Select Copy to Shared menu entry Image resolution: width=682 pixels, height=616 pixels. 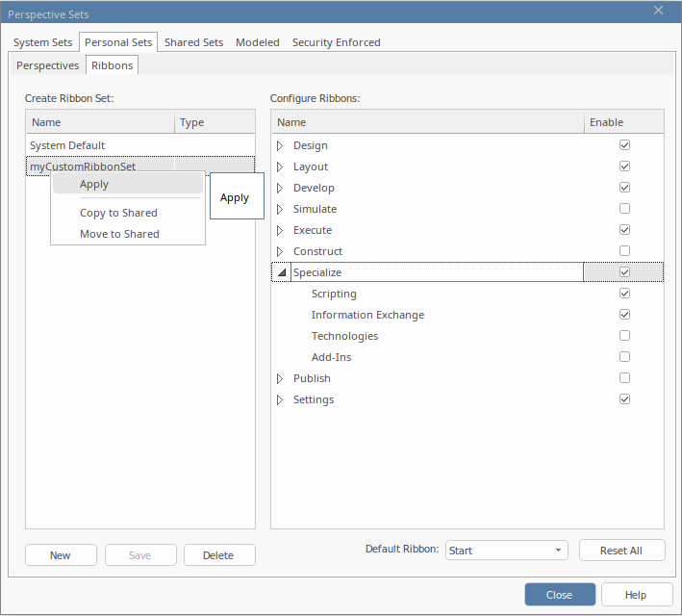[x=118, y=213]
